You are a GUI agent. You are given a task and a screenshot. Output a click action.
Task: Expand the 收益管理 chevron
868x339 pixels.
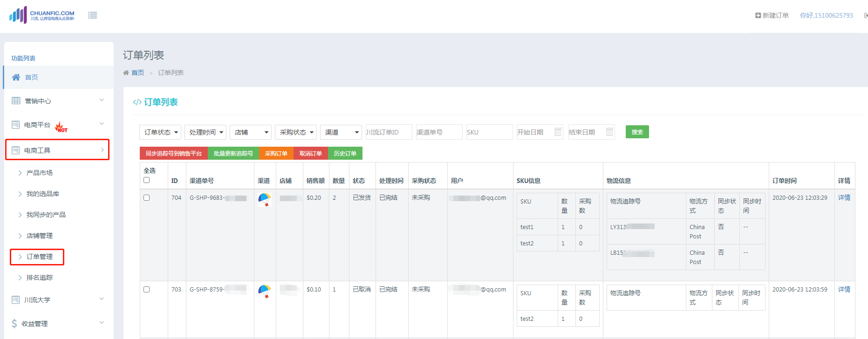[x=102, y=323]
